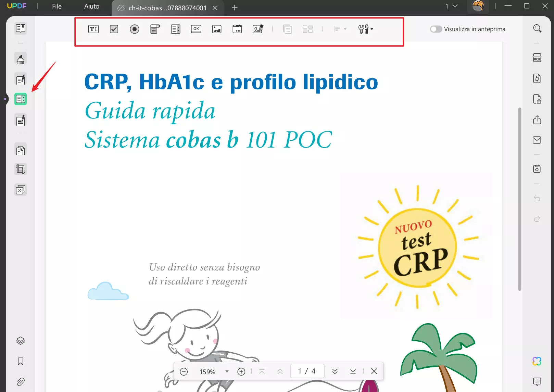Open the window count dropdown
554x392 pixels.
point(451,6)
